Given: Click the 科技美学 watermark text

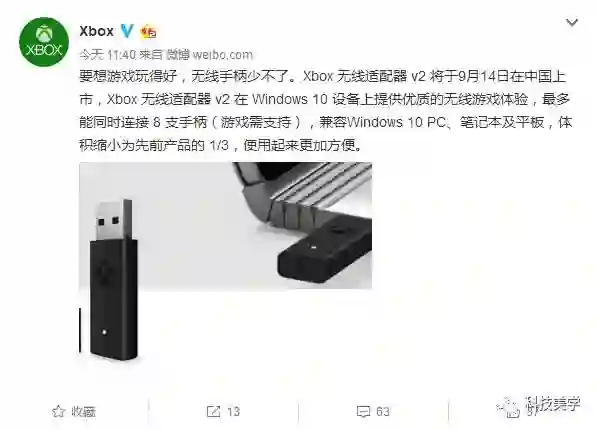Looking at the screenshot, I should pos(552,403).
